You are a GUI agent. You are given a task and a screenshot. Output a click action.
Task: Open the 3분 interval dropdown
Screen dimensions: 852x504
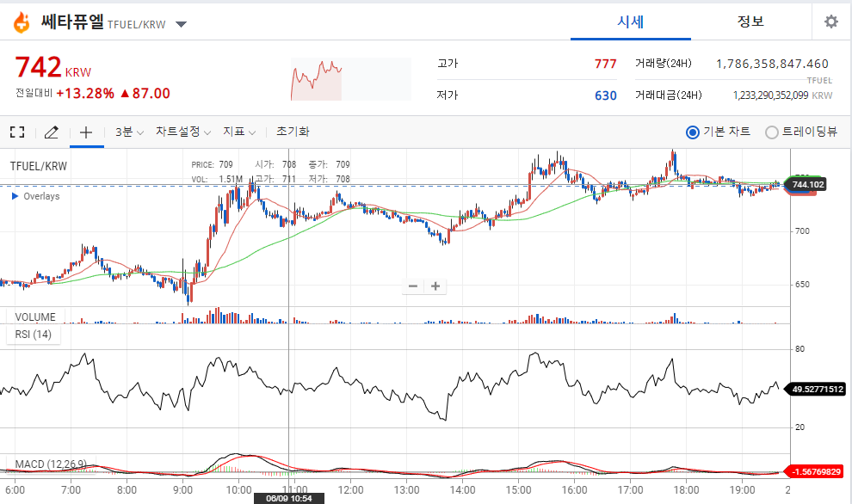tap(129, 132)
